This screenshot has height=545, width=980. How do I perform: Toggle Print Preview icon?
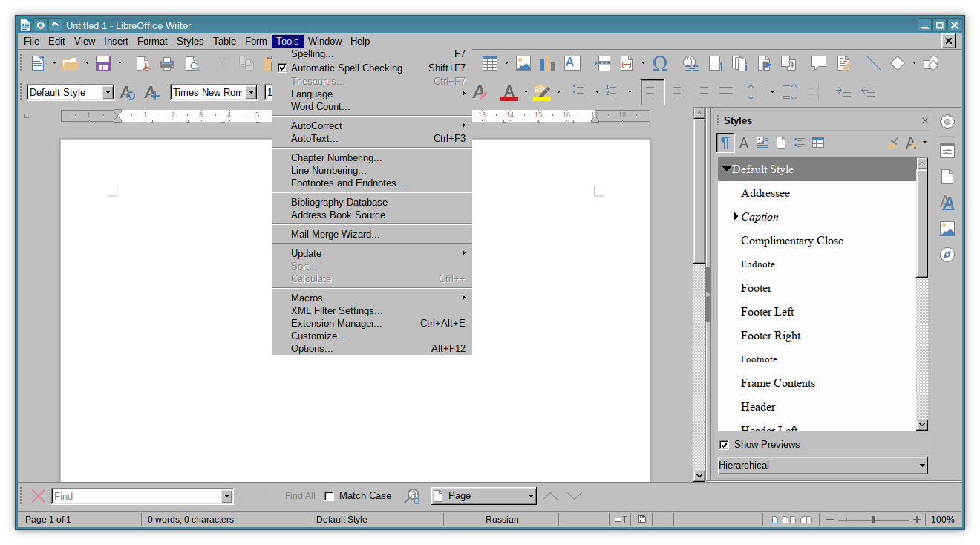coord(192,63)
